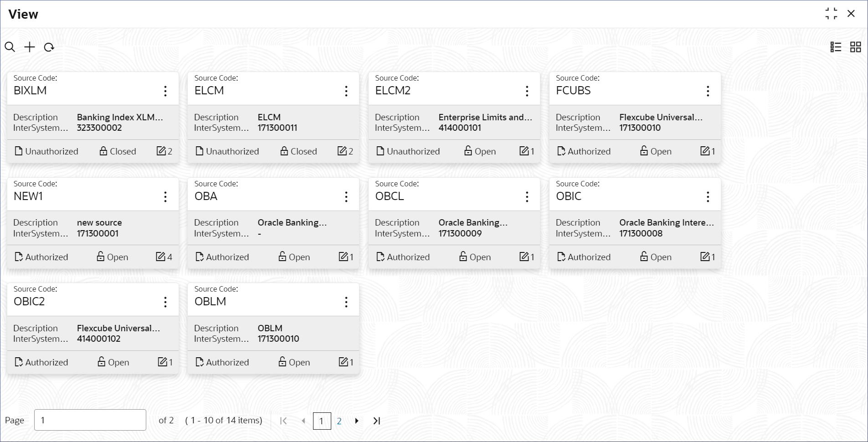Click the InterSystem value 414000102
Image resolution: width=868 pixels, height=442 pixels.
99,339
